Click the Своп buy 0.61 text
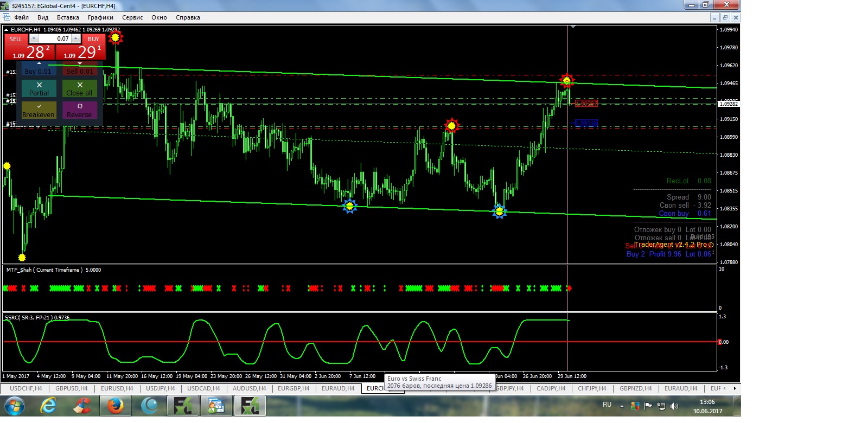 [x=685, y=213]
